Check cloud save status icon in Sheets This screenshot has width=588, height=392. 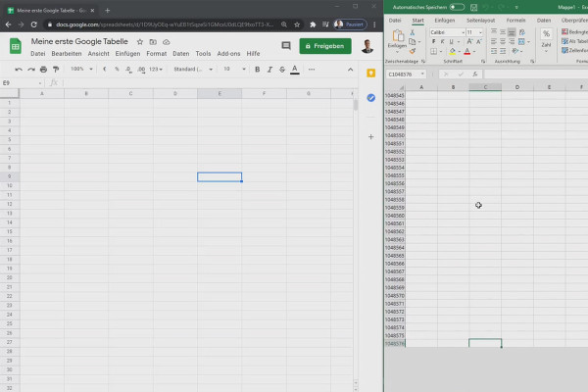tap(167, 42)
